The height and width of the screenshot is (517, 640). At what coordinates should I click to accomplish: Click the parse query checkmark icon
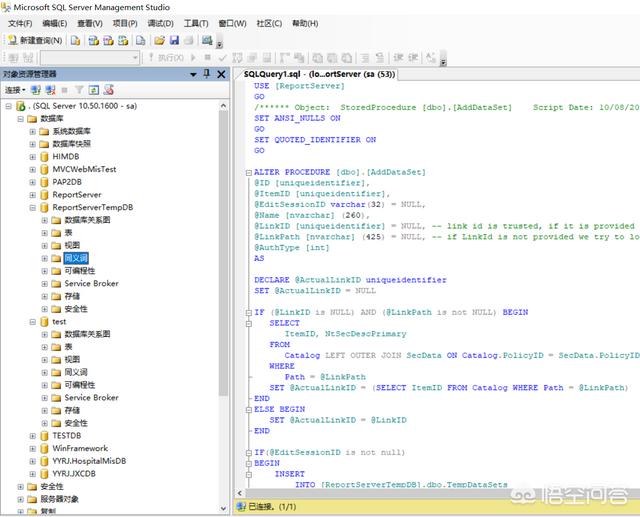click(222, 58)
